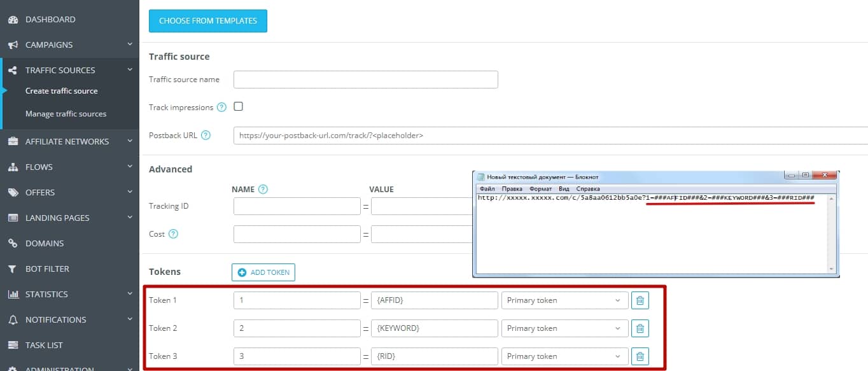Delete Token 2 with trash icon
The image size is (868, 371).
pyautogui.click(x=640, y=328)
